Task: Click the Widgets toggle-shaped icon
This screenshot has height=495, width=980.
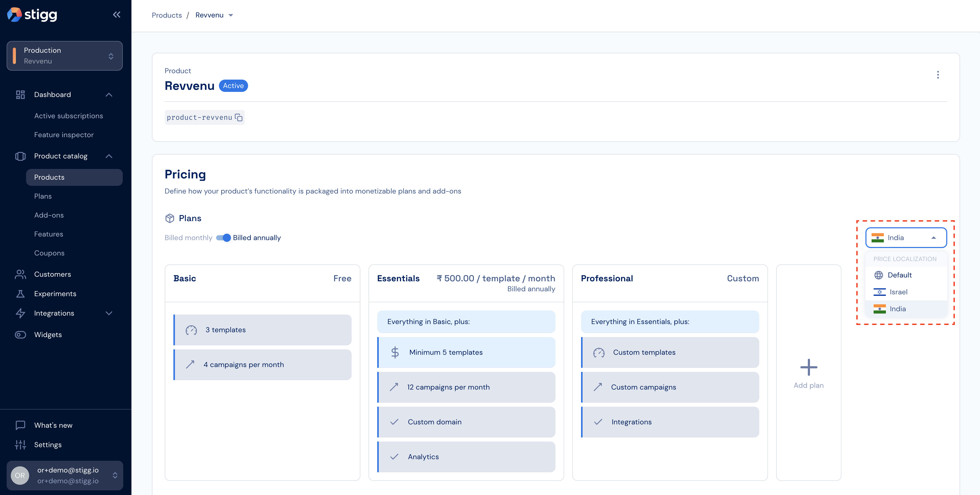Action: (20, 335)
